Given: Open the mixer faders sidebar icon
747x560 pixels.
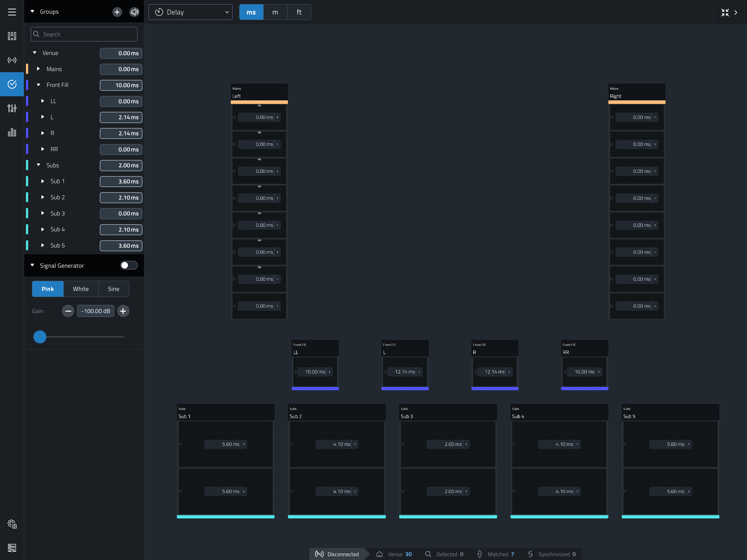Looking at the screenshot, I should click(12, 108).
